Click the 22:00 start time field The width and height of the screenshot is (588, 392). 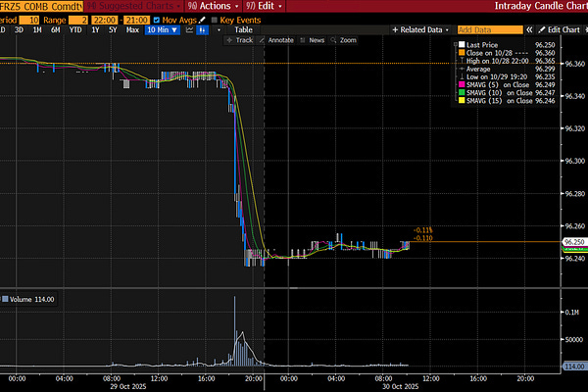coord(105,20)
